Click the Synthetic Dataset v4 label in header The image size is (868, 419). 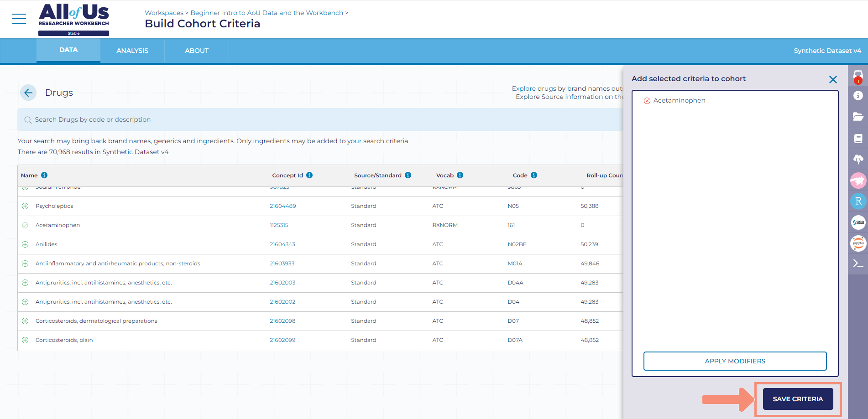pos(827,51)
